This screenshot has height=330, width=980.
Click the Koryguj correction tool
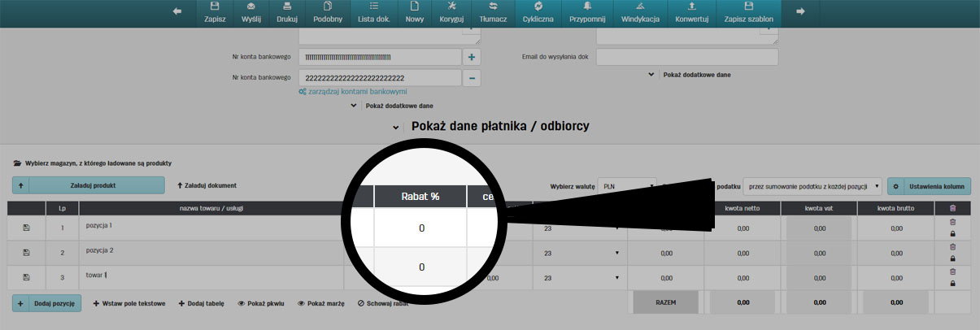451,7
